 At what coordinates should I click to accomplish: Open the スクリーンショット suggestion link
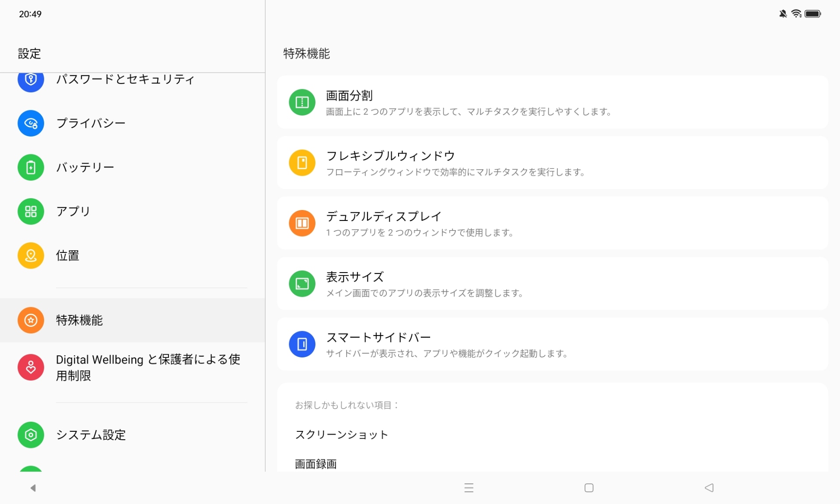click(x=342, y=434)
